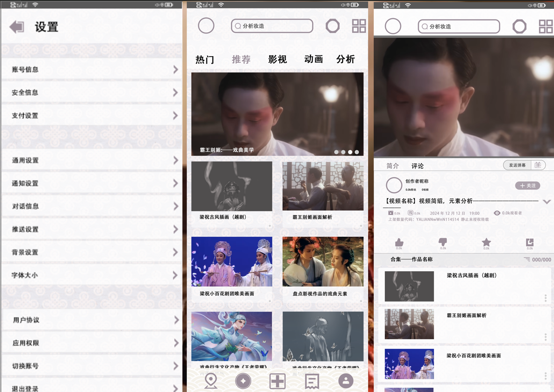Expand the video description with the down chevron
The width and height of the screenshot is (554, 392).
pyautogui.click(x=547, y=202)
